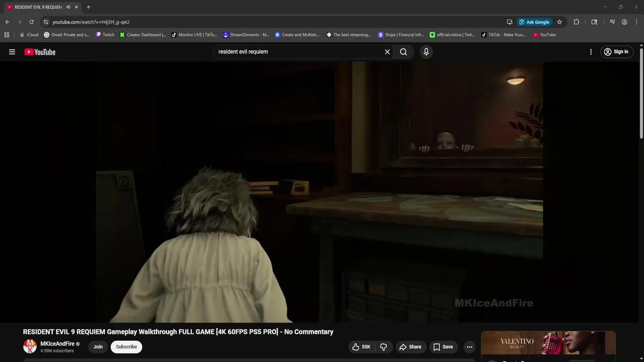Like the video with thumbs up
644x362 pixels.
pyautogui.click(x=361, y=347)
